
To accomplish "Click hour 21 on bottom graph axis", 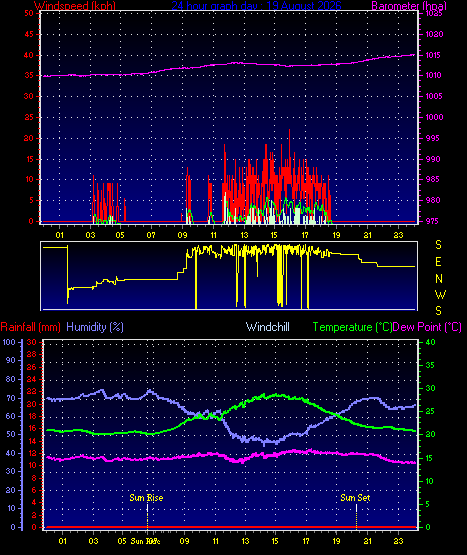I will pos(368,541).
